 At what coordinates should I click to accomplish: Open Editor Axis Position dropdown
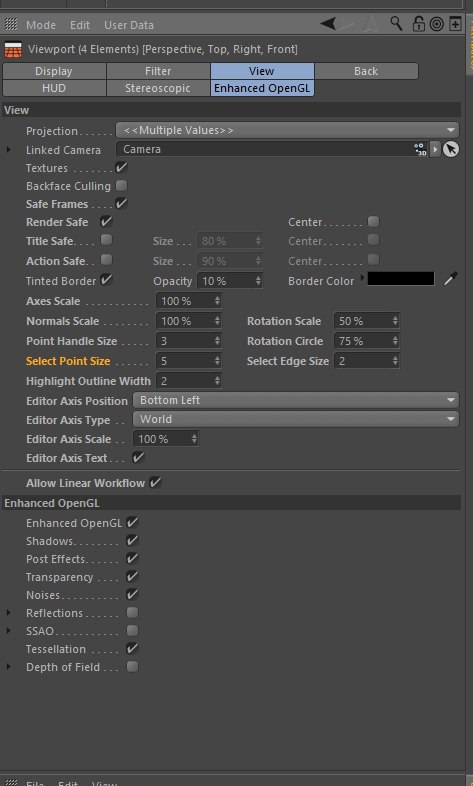click(x=296, y=400)
